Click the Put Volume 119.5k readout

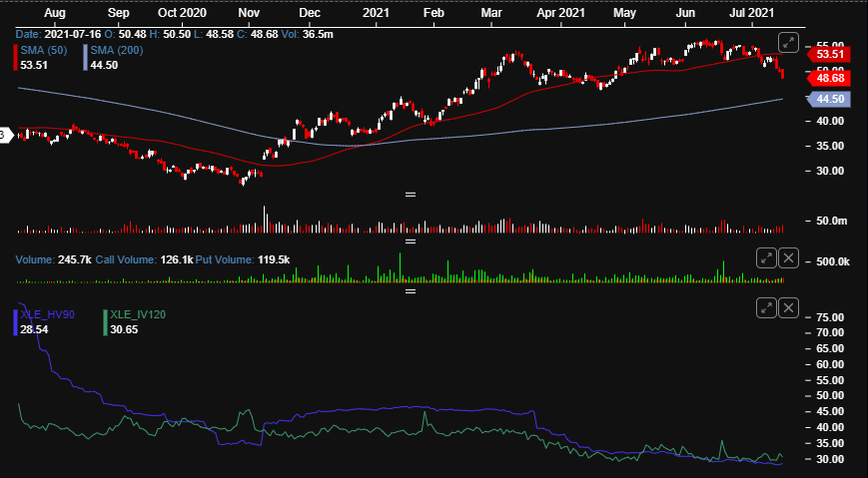pos(243,259)
